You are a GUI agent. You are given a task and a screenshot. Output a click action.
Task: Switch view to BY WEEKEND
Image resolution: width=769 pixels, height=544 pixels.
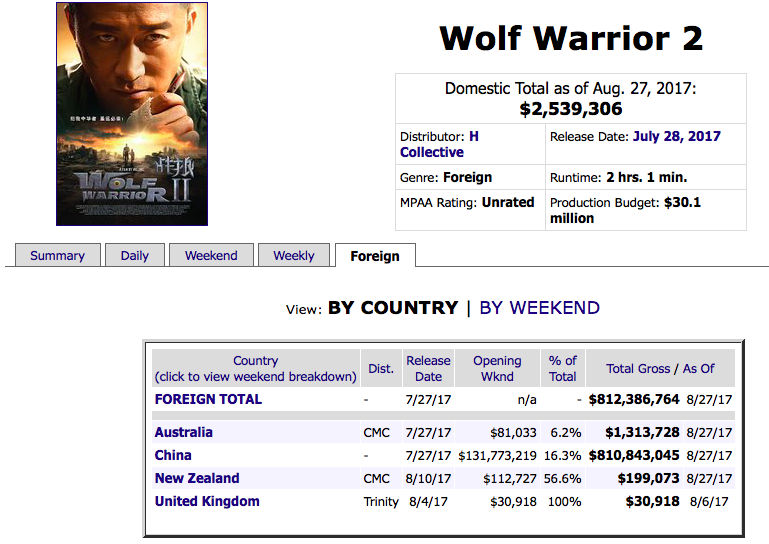pos(539,308)
